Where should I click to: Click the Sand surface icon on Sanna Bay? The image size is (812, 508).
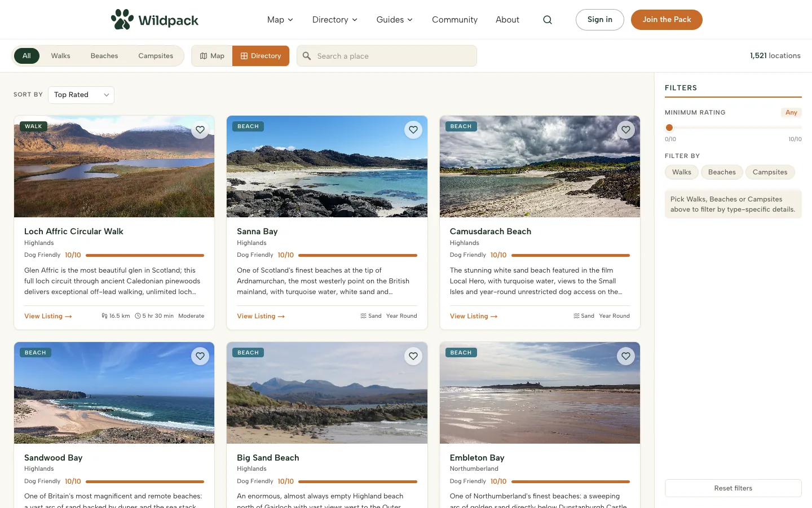click(x=363, y=316)
